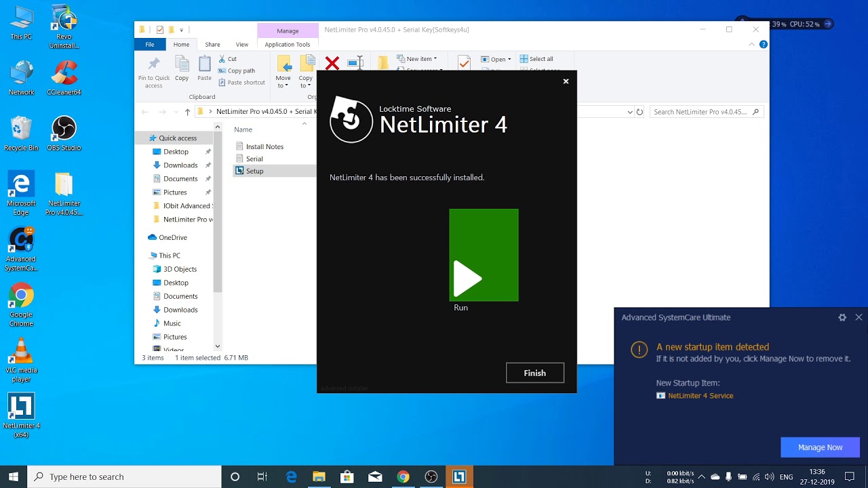Click Select all in the ribbon
The height and width of the screenshot is (488, 868).
click(536, 59)
